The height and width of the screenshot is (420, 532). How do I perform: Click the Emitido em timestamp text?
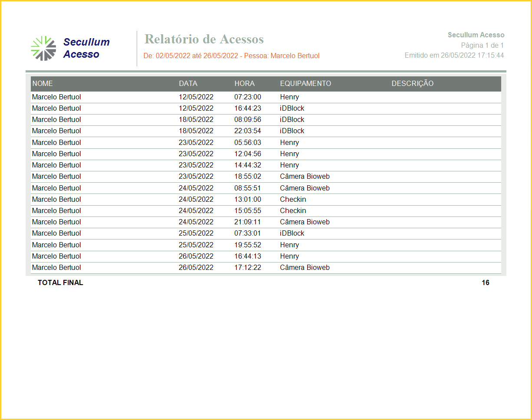tap(454, 56)
